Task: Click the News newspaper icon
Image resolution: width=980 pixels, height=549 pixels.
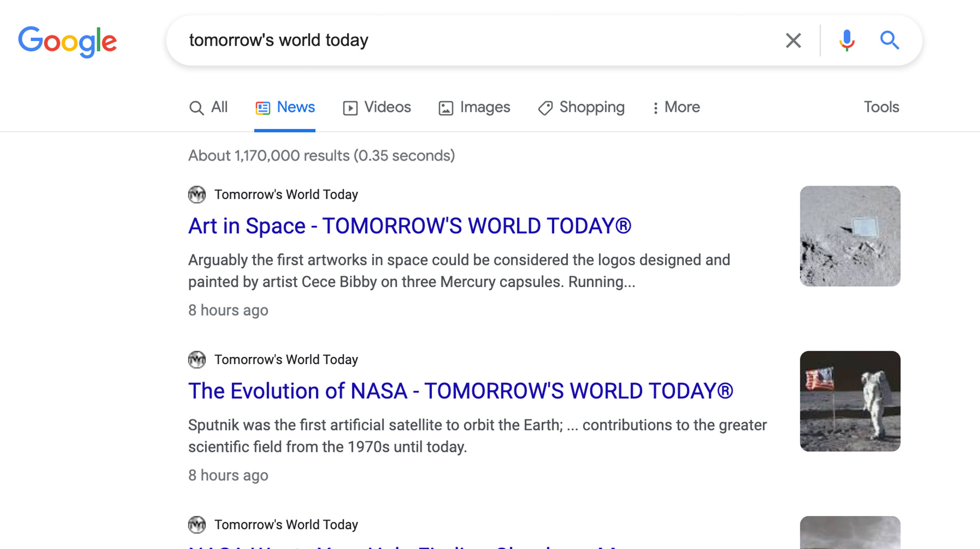Action: coord(263,108)
